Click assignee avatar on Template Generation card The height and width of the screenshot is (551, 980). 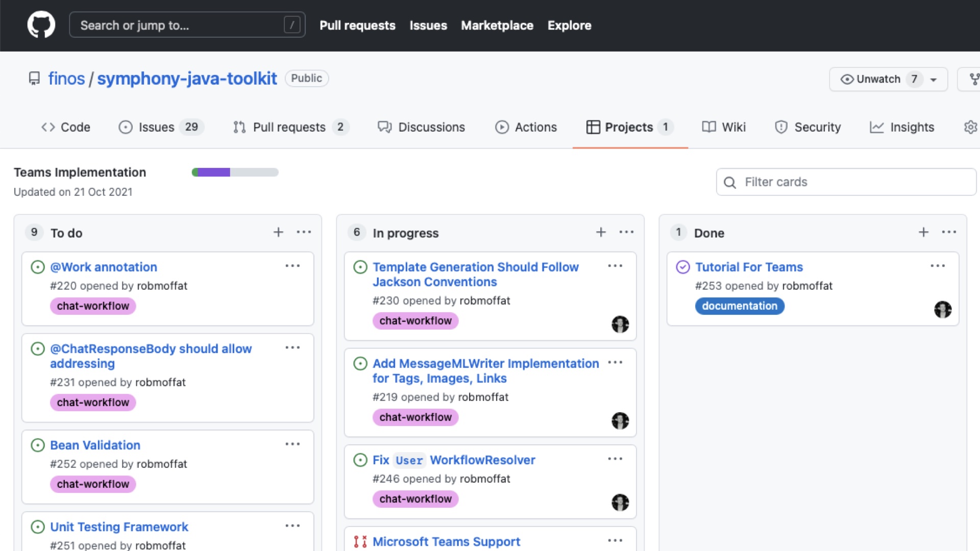[620, 324]
